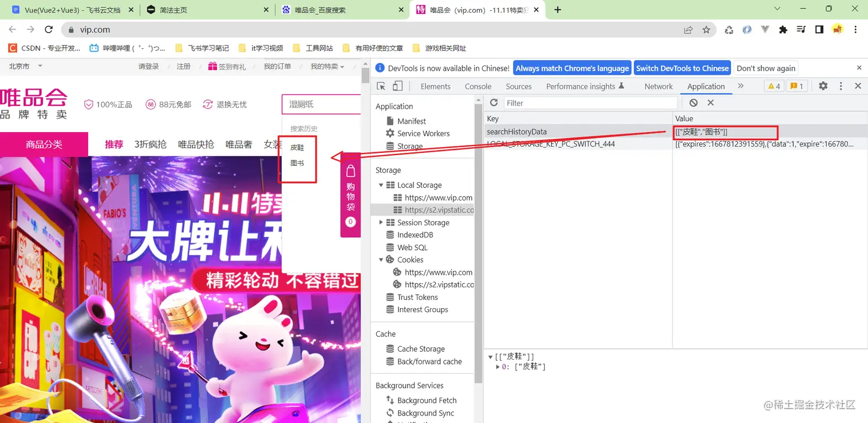Image resolution: width=868 pixels, height=423 pixels.
Task: Collapse the [["皮鞋"]] preview object
Action: tap(490, 357)
